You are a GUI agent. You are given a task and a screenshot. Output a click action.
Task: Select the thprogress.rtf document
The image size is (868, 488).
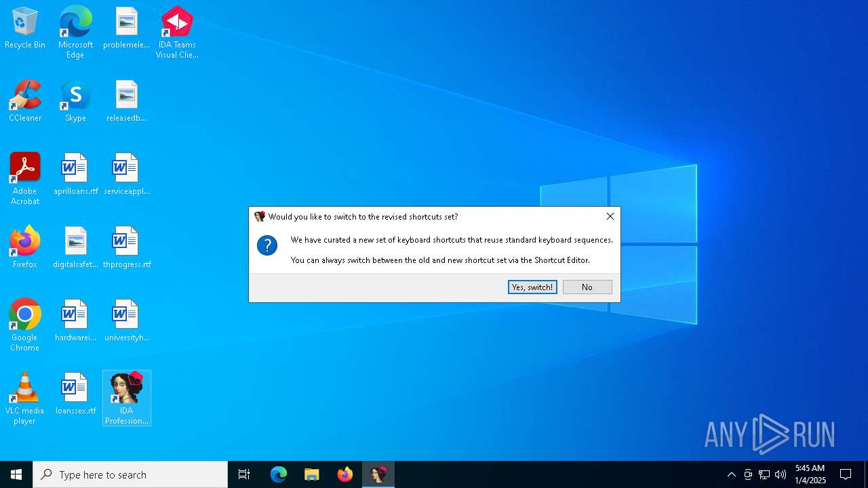point(126,248)
